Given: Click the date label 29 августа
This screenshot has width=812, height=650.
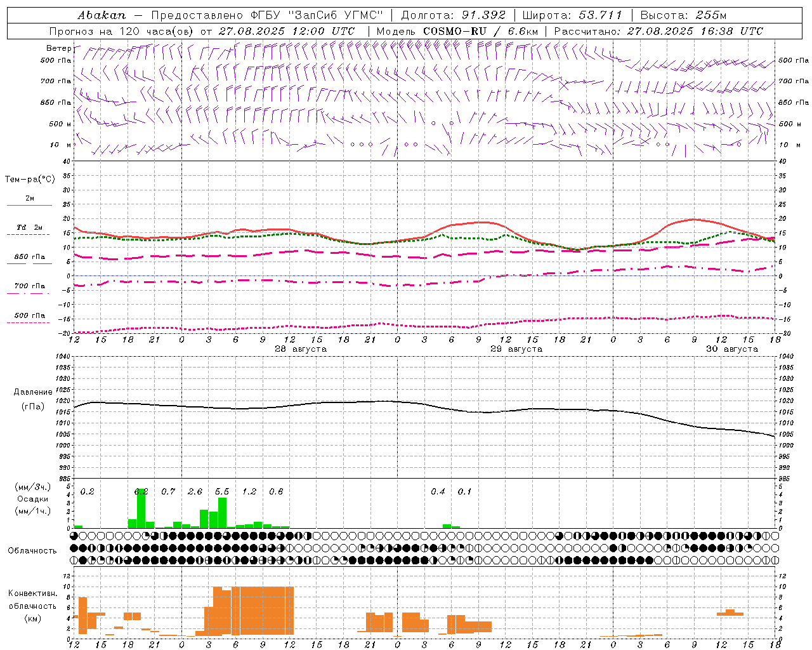Looking at the screenshot, I should tap(516, 349).
